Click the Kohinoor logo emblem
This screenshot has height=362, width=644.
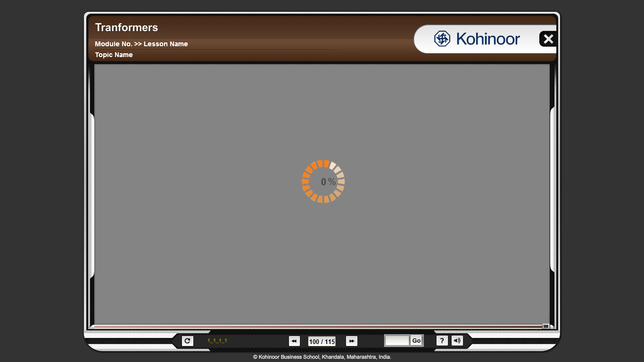click(x=442, y=39)
